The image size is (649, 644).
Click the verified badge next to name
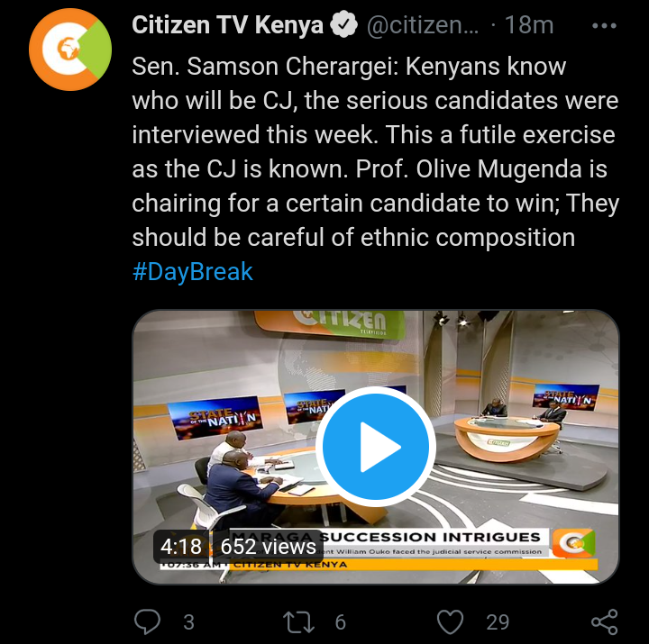tap(343, 25)
